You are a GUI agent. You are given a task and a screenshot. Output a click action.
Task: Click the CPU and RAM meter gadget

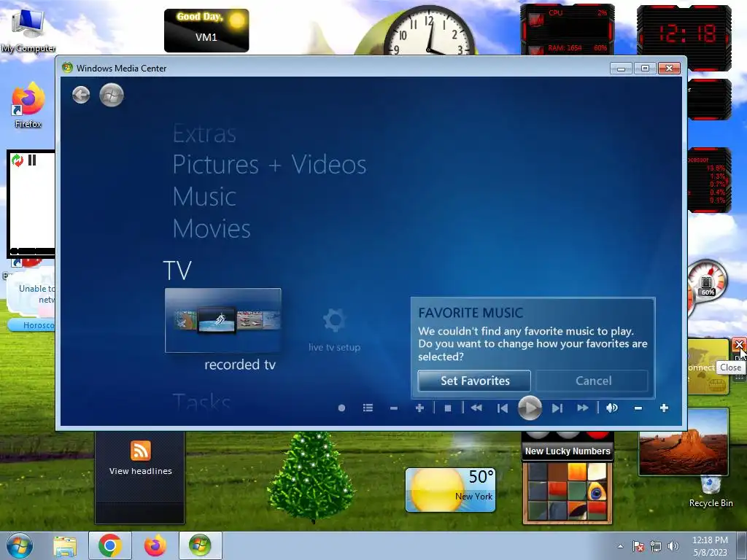pyautogui.click(x=567, y=29)
